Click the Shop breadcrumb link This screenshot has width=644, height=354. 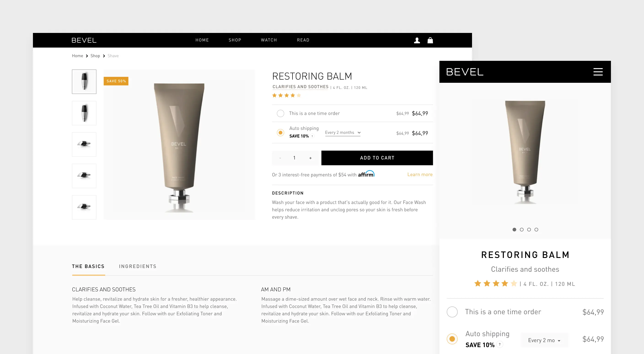tap(95, 56)
